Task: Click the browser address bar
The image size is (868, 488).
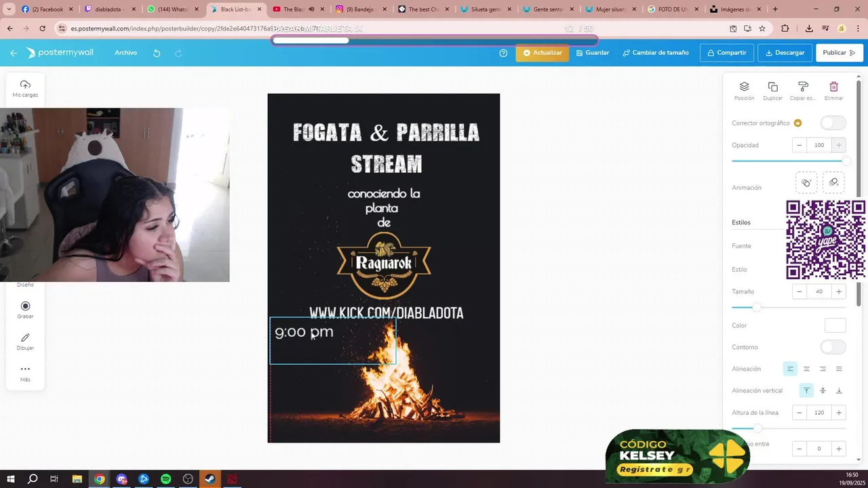Action: [387, 28]
